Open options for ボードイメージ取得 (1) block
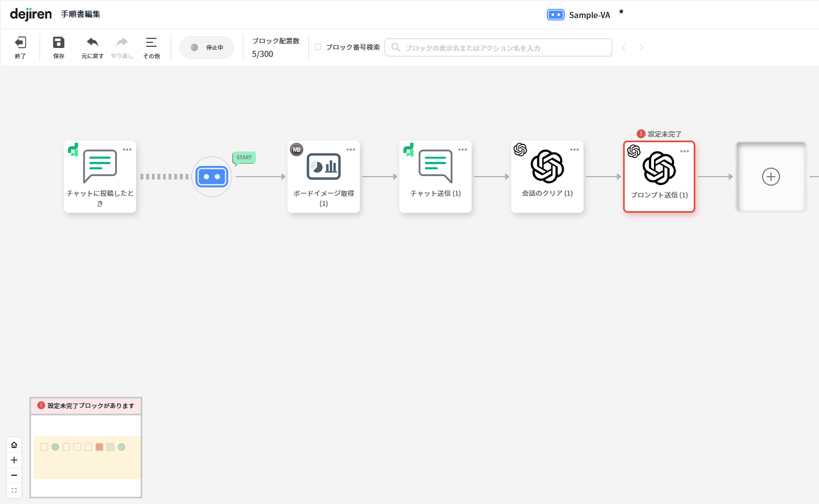Viewport: 819px width, 504px height. point(351,150)
